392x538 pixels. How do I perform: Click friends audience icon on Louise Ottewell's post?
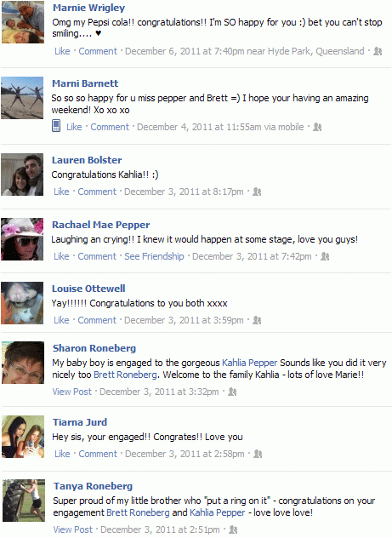coord(257,320)
